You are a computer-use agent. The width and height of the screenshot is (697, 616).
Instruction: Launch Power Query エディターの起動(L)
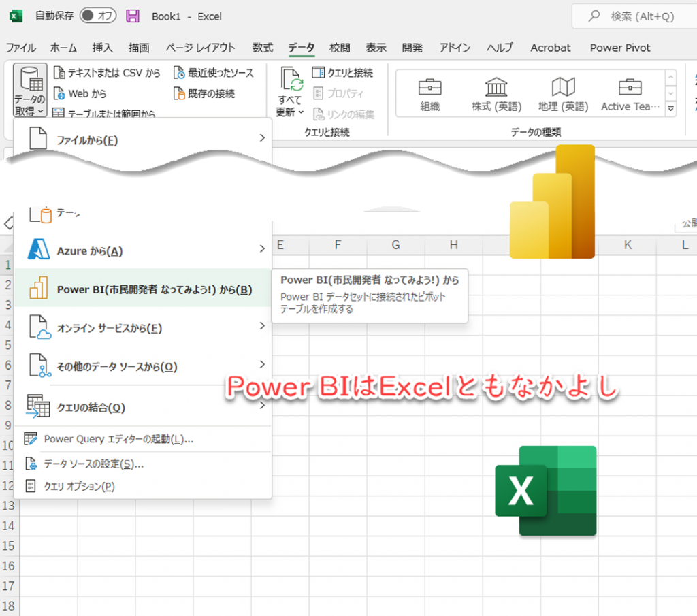(x=143, y=438)
